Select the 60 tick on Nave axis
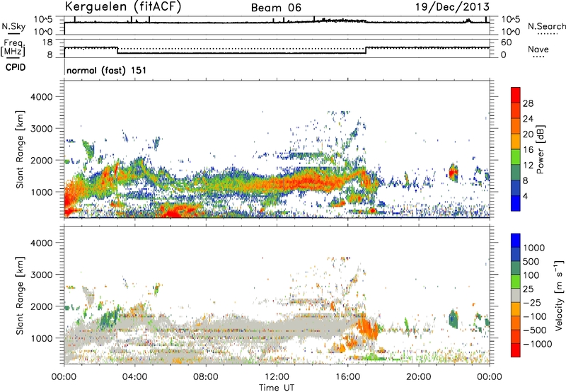 click(x=506, y=42)
